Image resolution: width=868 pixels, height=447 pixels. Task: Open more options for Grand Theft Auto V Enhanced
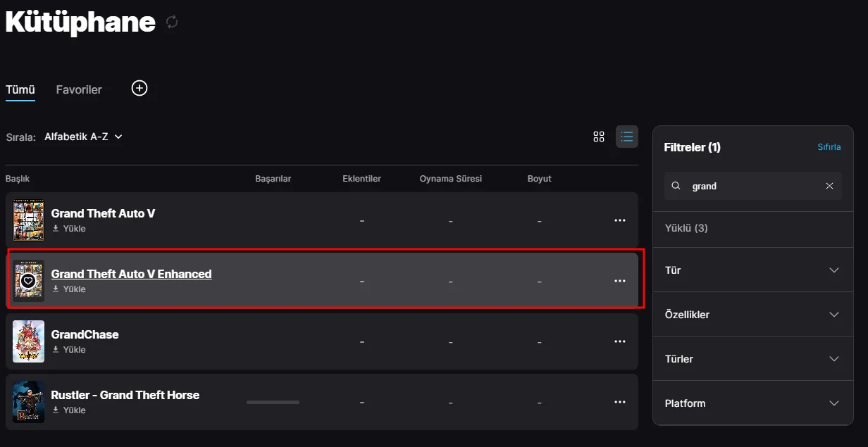point(620,281)
